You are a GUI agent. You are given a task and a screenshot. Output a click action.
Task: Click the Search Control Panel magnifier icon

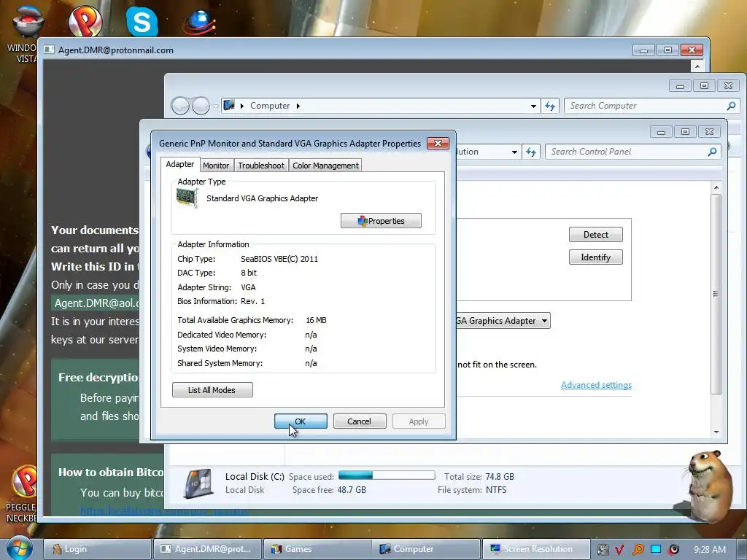pyautogui.click(x=712, y=152)
